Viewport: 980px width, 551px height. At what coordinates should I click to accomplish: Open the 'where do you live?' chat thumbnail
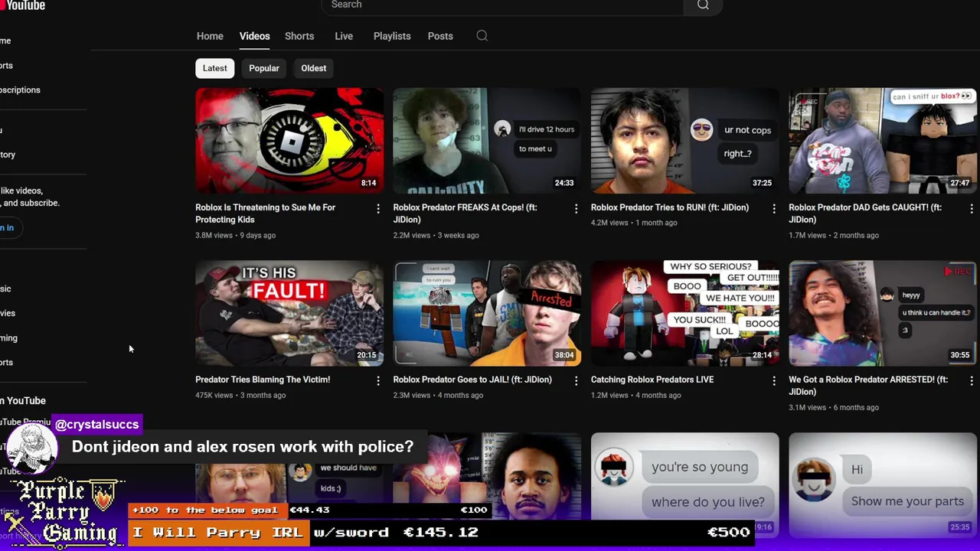(684, 484)
